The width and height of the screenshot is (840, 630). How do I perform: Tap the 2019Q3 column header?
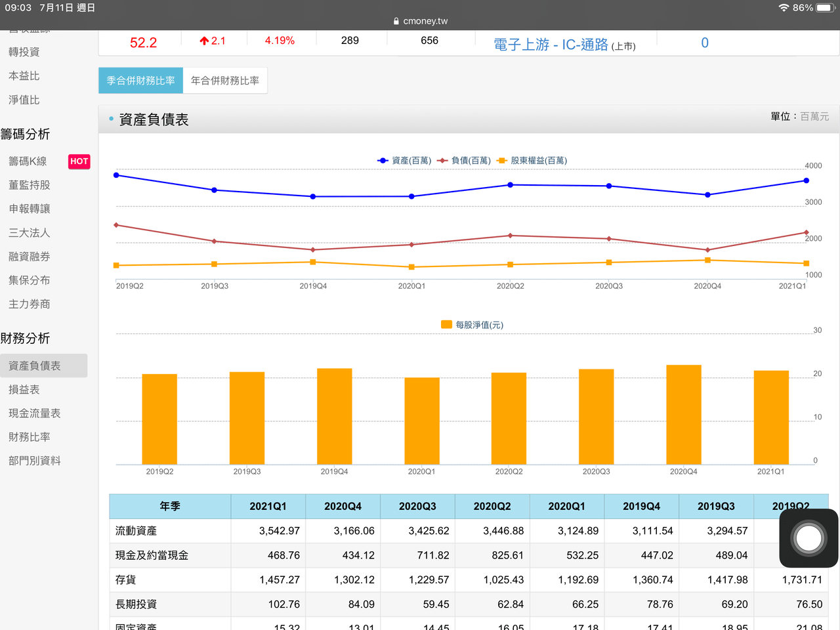(x=717, y=506)
